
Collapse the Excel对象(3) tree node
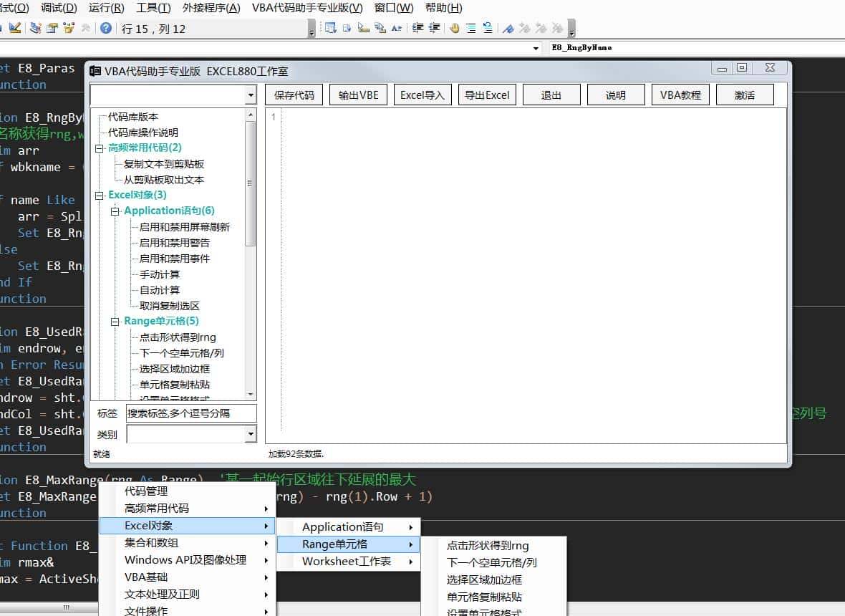(99, 196)
